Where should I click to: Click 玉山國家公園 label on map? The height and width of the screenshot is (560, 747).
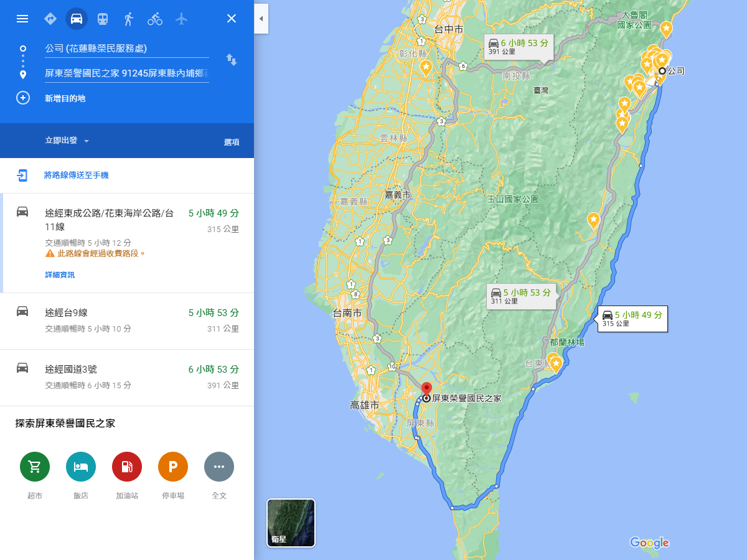pyautogui.click(x=513, y=200)
